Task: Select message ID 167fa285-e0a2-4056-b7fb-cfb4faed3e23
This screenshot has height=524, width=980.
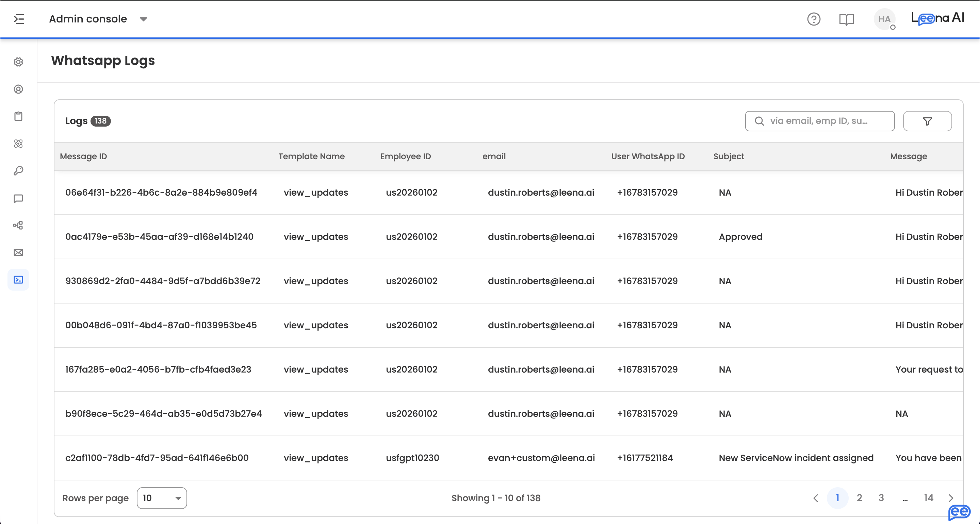Action: [158, 370]
